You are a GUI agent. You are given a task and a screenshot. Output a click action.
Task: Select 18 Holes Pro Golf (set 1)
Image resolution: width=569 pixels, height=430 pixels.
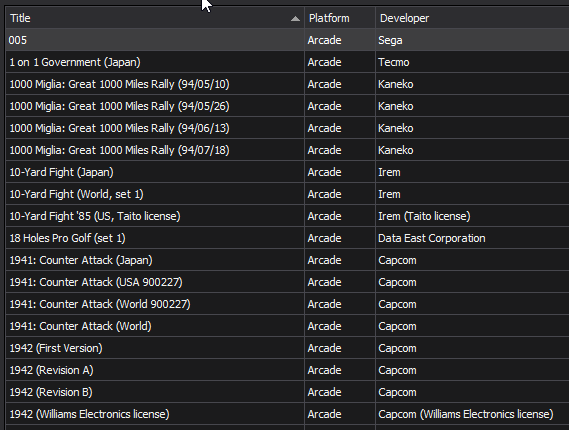tap(287, 238)
